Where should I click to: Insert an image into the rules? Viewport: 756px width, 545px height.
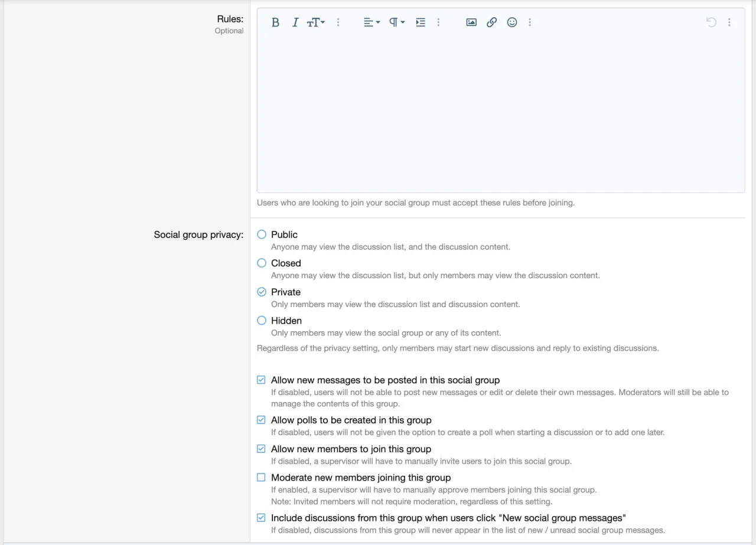coord(471,22)
